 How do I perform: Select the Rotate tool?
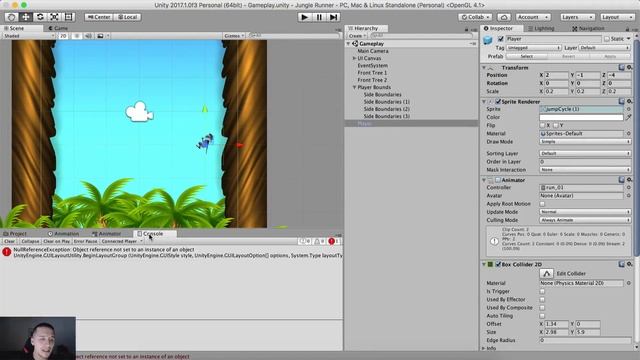[40, 17]
